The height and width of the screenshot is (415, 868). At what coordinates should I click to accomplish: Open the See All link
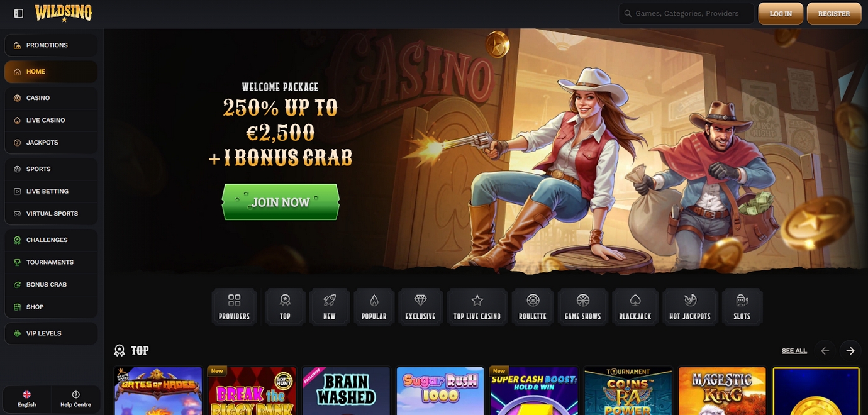(x=794, y=351)
